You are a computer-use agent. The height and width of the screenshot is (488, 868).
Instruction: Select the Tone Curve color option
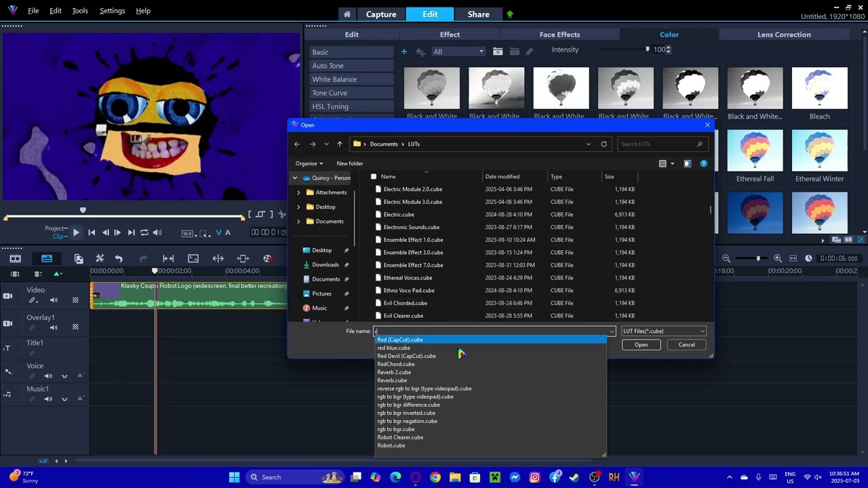click(351, 93)
